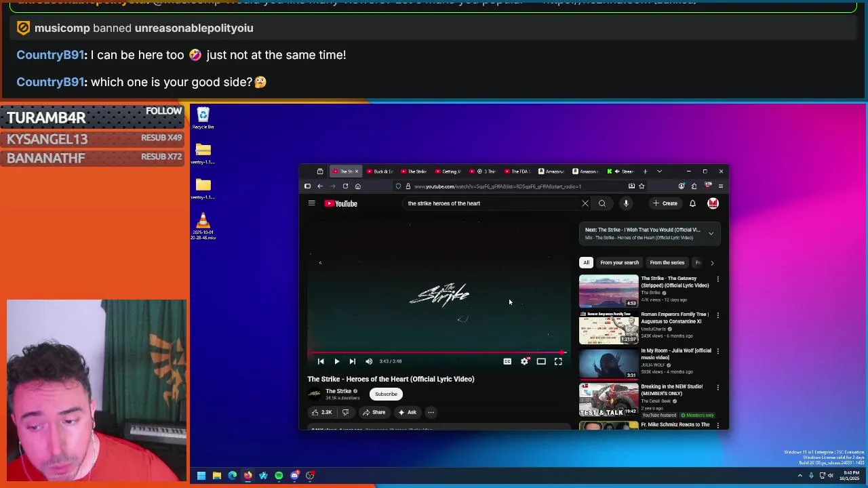The image size is (868, 488).
Task: Toggle closed captions on the video
Action: (x=507, y=361)
